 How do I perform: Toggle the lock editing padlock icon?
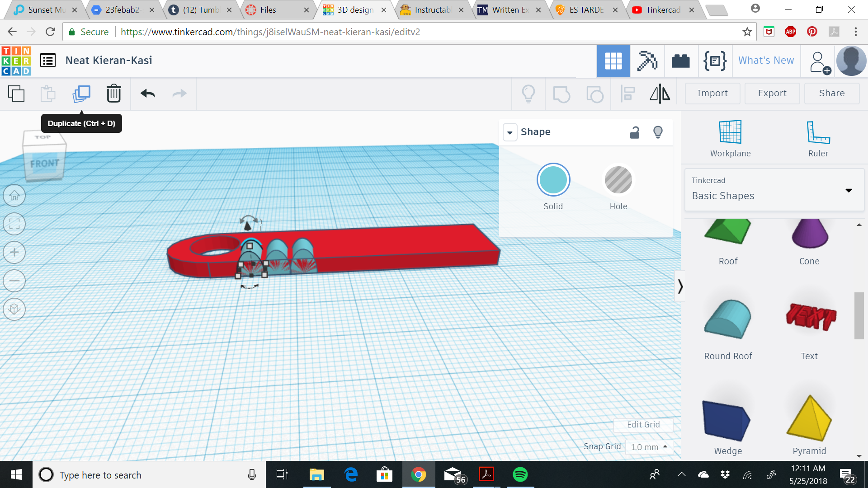point(635,132)
